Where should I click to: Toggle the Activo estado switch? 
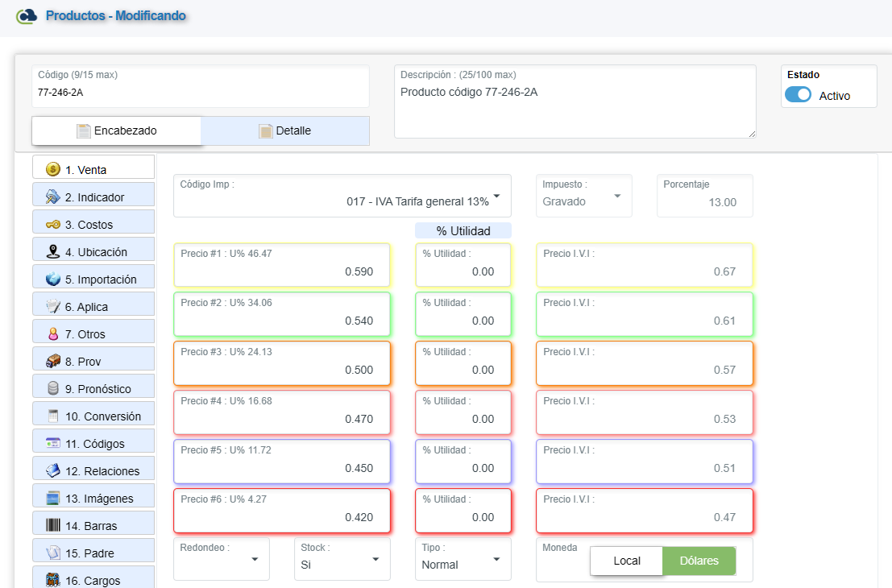[x=798, y=95]
